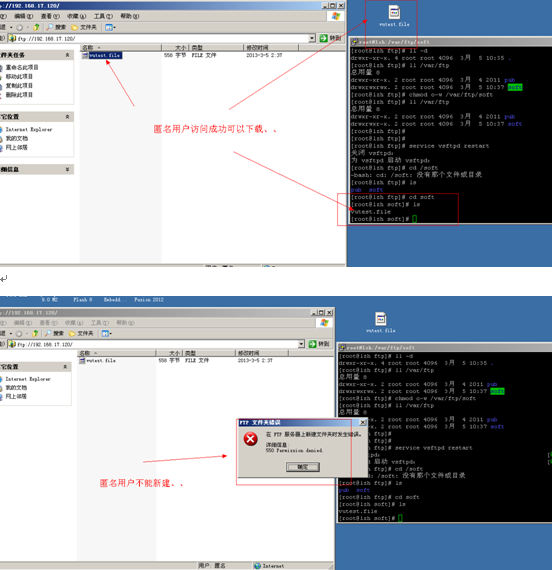
Task: Click Go (转到) button in upper window
Action: pos(330,38)
